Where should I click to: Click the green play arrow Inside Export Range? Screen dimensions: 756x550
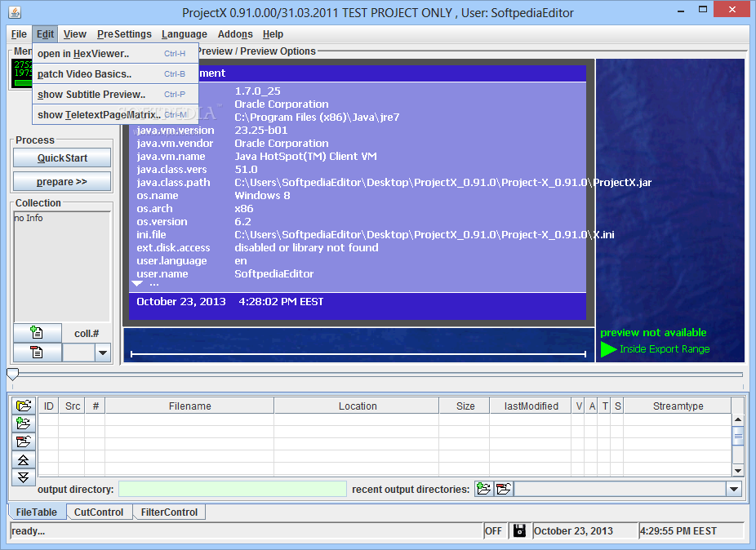tap(608, 349)
